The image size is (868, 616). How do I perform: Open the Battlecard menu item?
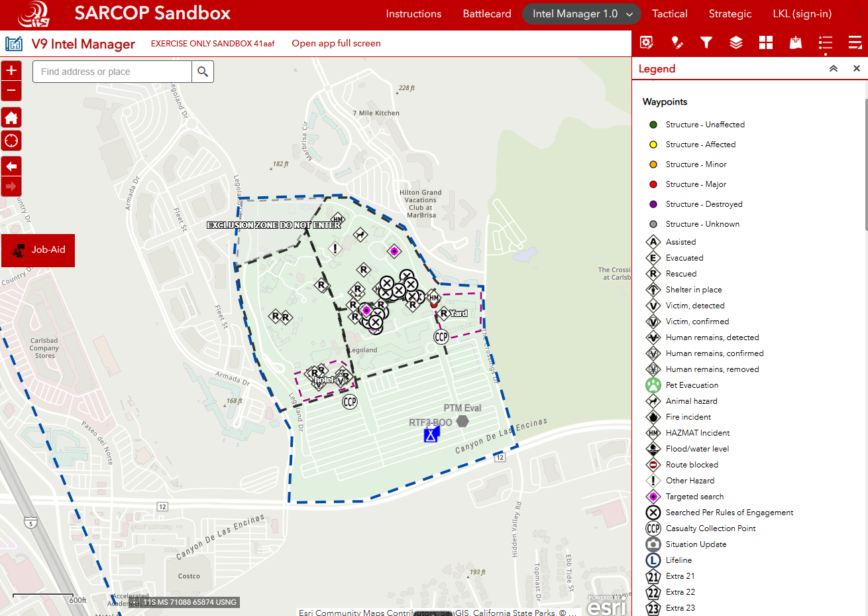click(x=487, y=13)
